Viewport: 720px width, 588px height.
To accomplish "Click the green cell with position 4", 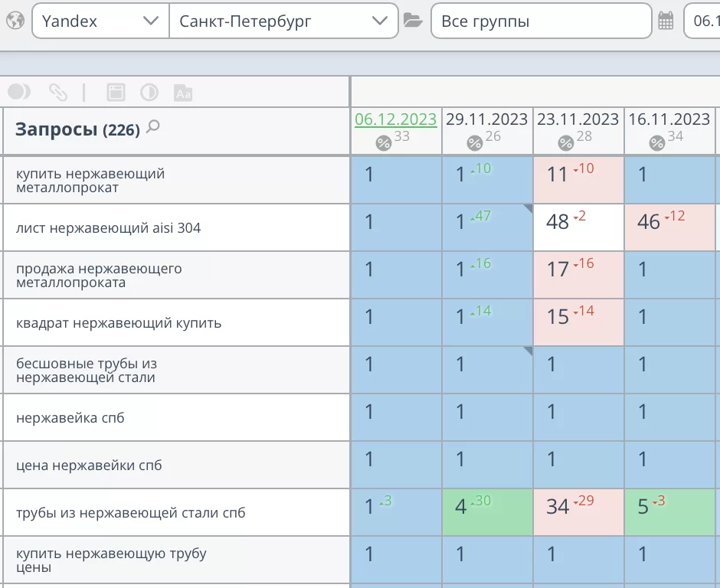I will pyautogui.click(x=486, y=512).
